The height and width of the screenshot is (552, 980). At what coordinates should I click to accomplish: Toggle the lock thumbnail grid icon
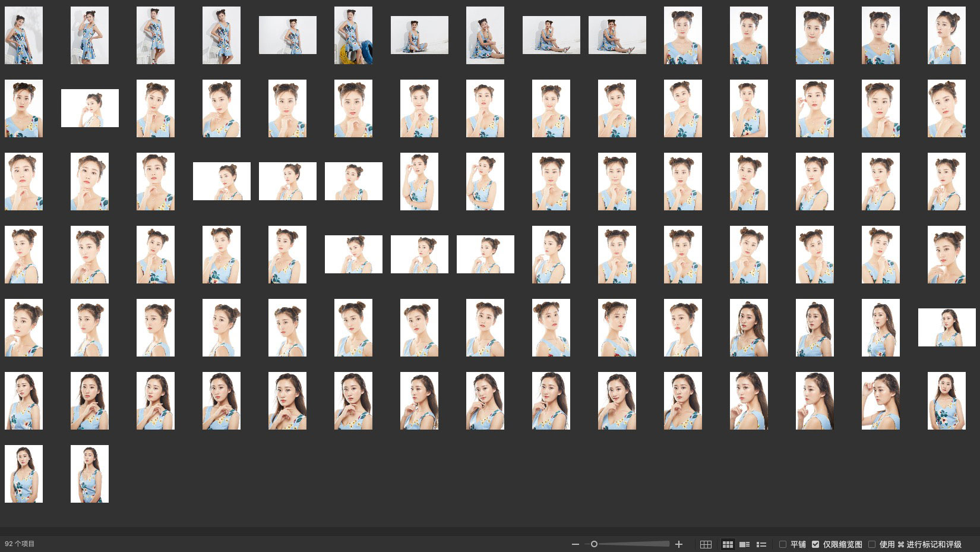pyautogui.click(x=706, y=544)
